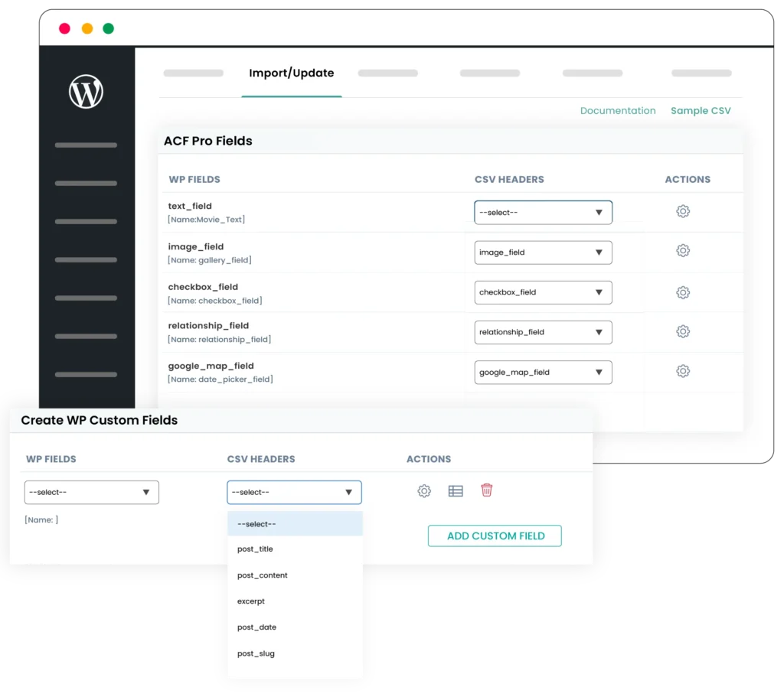Download the Sample CSV file
The image size is (784, 697).
click(701, 110)
